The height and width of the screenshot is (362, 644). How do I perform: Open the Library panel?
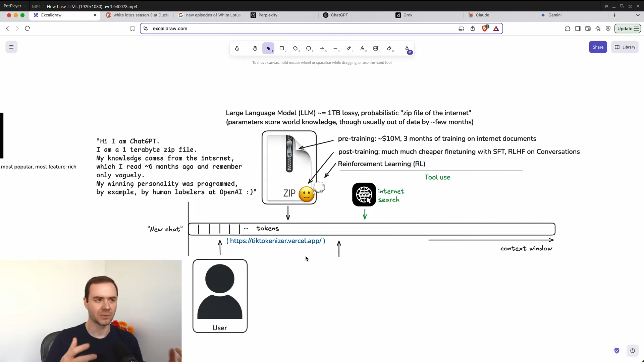[x=625, y=47]
